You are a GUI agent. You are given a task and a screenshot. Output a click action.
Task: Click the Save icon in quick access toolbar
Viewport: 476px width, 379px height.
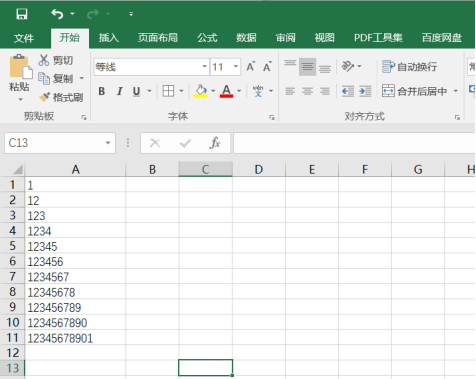point(22,14)
